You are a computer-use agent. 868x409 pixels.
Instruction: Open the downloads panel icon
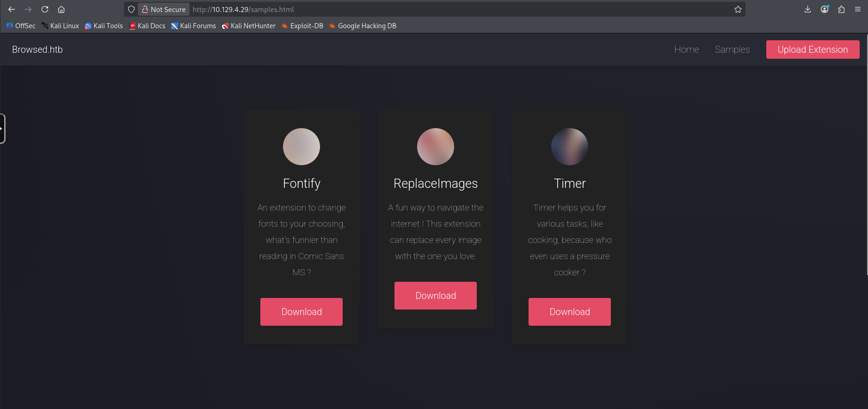[808, 9]
